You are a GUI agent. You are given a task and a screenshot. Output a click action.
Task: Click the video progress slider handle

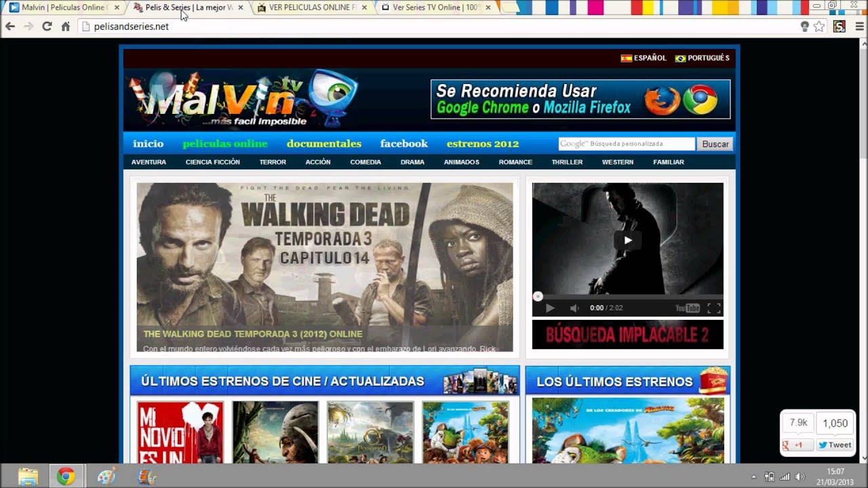(x=538, y=296)
